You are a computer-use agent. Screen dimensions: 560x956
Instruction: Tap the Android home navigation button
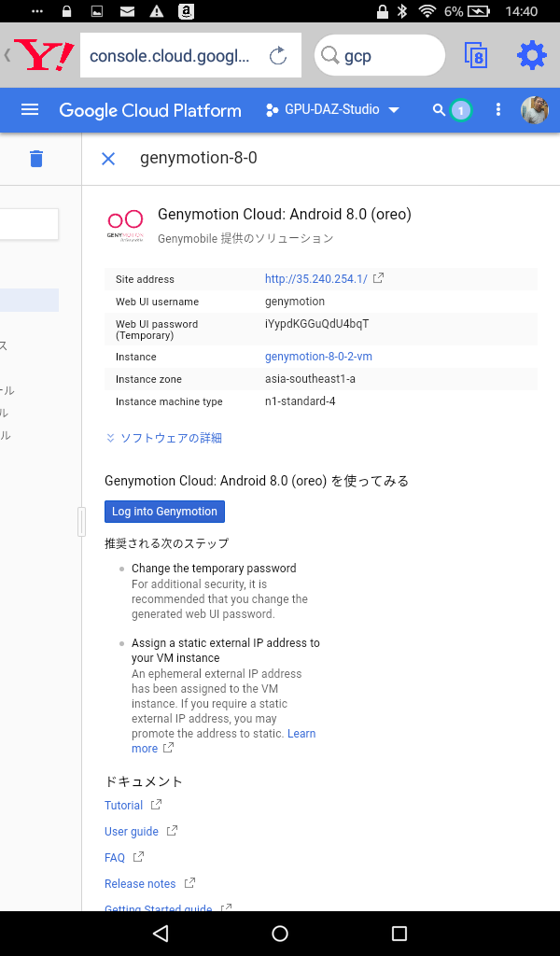[x=280, y=933]
